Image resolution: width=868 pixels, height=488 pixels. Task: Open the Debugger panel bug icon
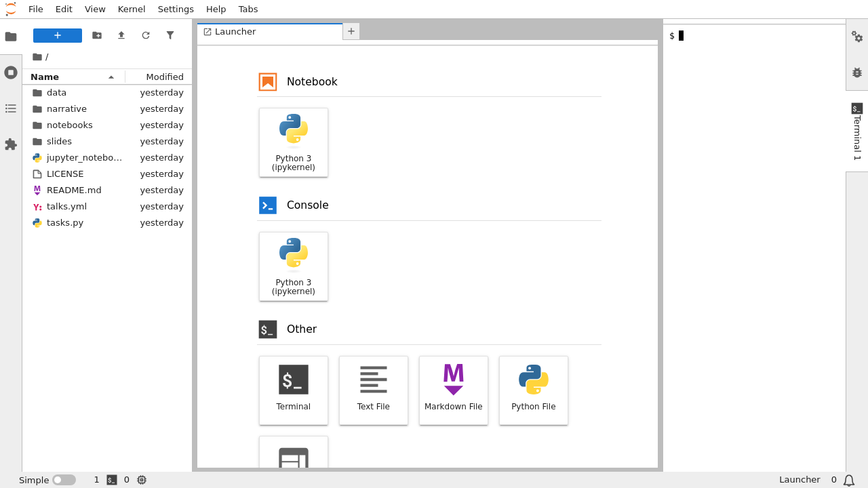coord(857,73)
